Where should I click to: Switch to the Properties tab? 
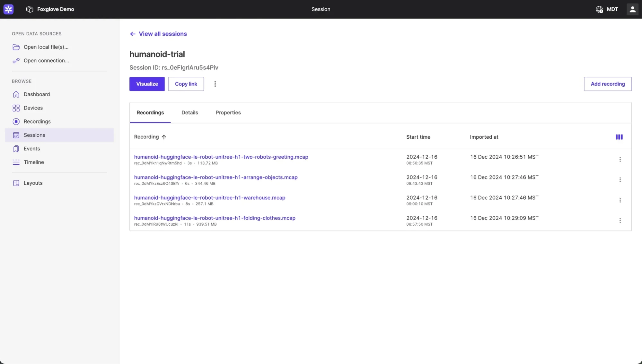point(228,112)
